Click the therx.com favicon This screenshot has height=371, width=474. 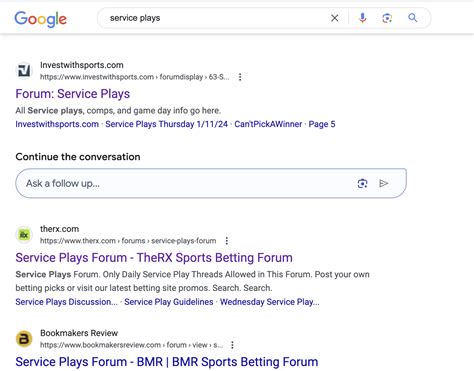(24, 235)
